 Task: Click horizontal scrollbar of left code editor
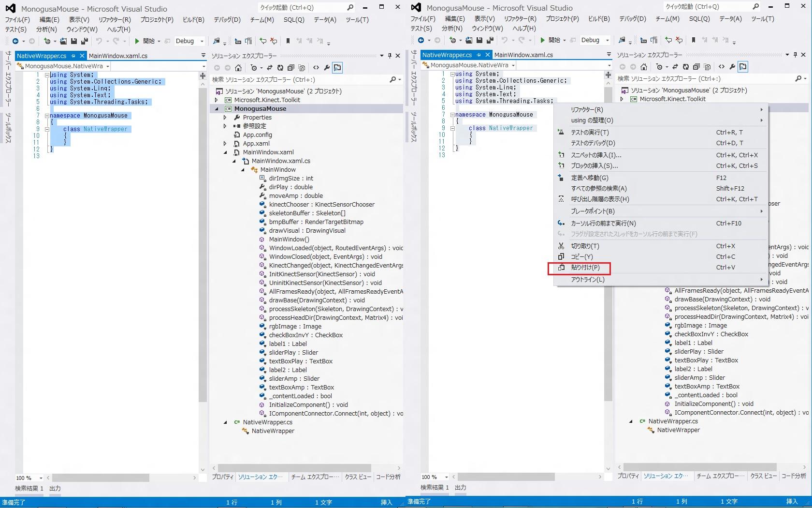101,478
